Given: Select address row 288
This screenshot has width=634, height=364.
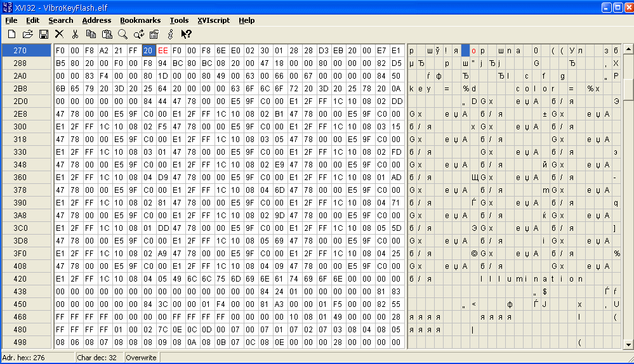Looking at the screenshot, I should (x=27, y=63).
